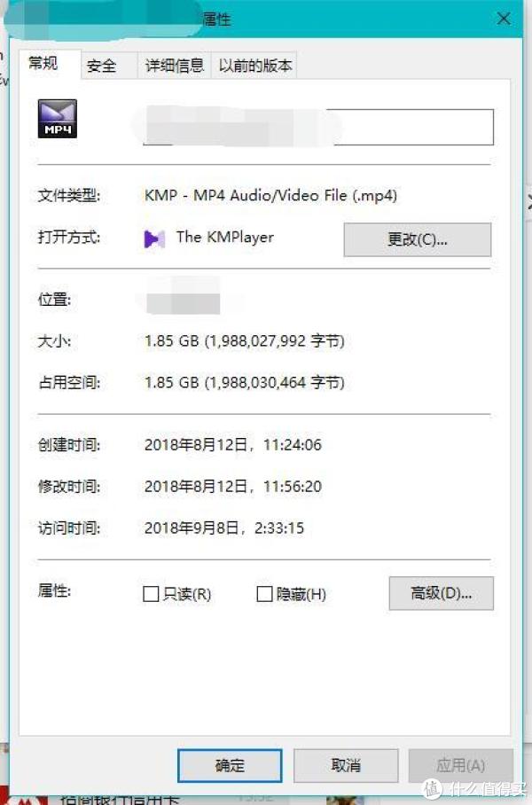Viewport: 532px width, 805px height.
Task: Click the 值 watermark logo icon
Action: click(432, 788)
